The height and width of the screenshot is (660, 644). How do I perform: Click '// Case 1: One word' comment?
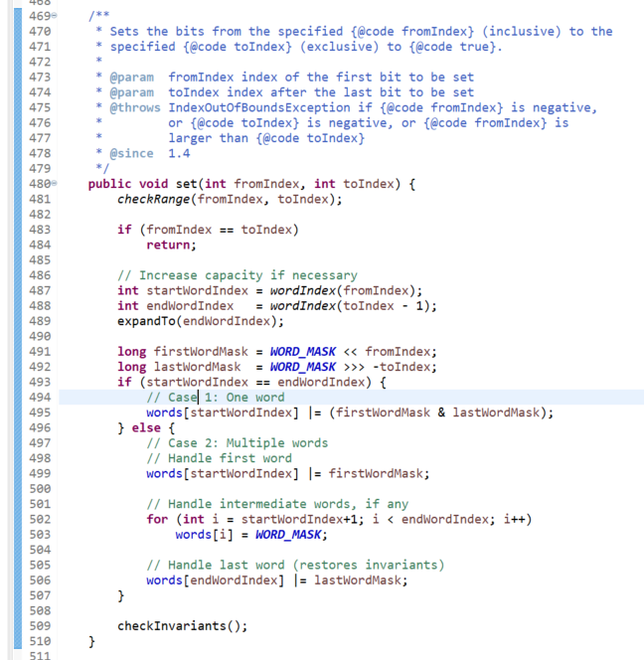coord(216,397)
